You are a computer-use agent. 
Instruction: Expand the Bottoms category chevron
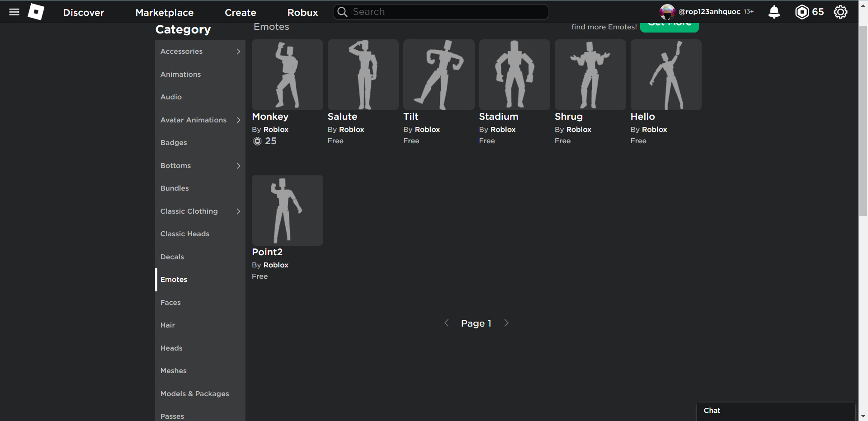(238, 166)
